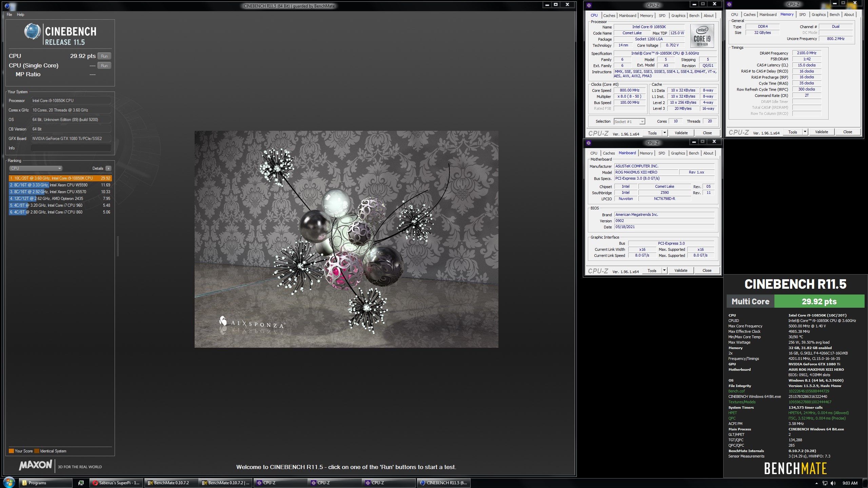Open About tab in CPU-Z processor window
Image resolution: width=868 pixels, height=488 pixels.
click(x=708, y=16)
